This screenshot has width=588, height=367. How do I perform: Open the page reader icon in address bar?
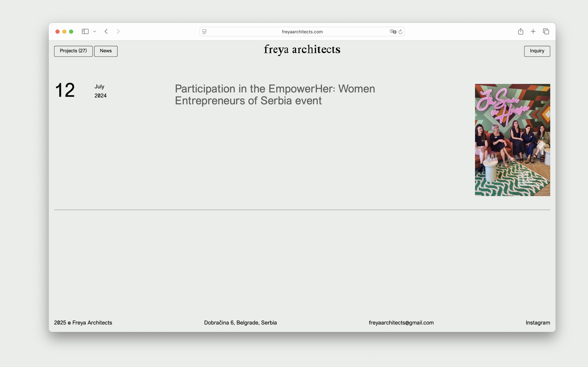[204, 32]
